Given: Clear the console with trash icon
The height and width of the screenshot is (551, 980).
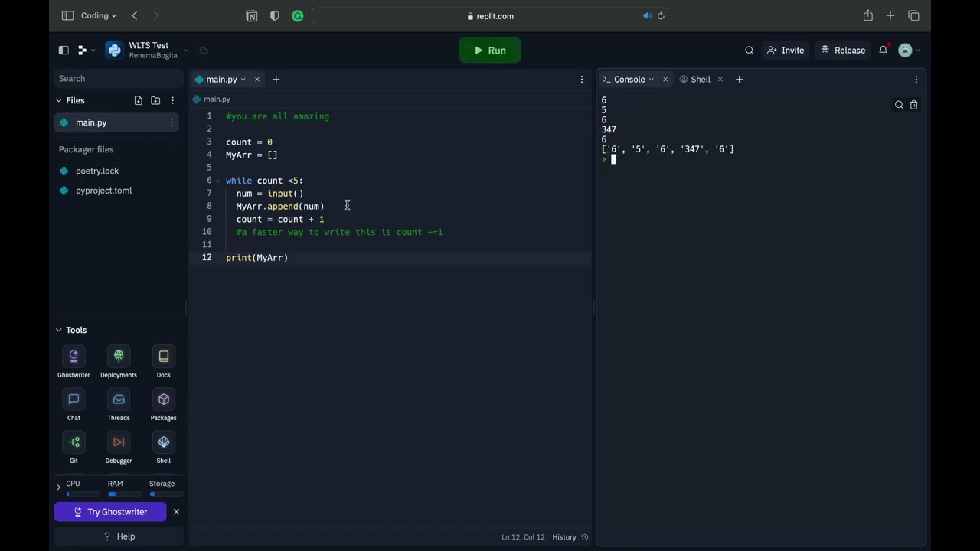Looking at the screenshot, I should pos(914,105).
